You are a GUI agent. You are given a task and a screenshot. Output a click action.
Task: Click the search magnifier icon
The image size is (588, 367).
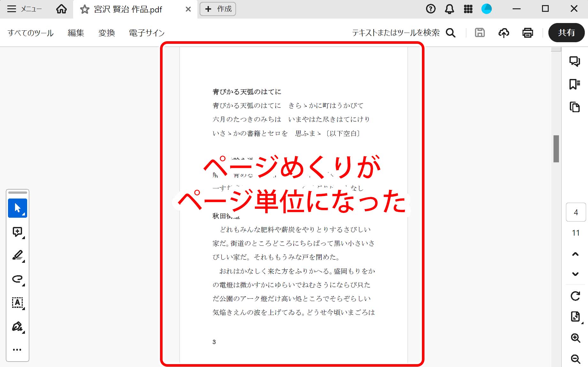451,33
